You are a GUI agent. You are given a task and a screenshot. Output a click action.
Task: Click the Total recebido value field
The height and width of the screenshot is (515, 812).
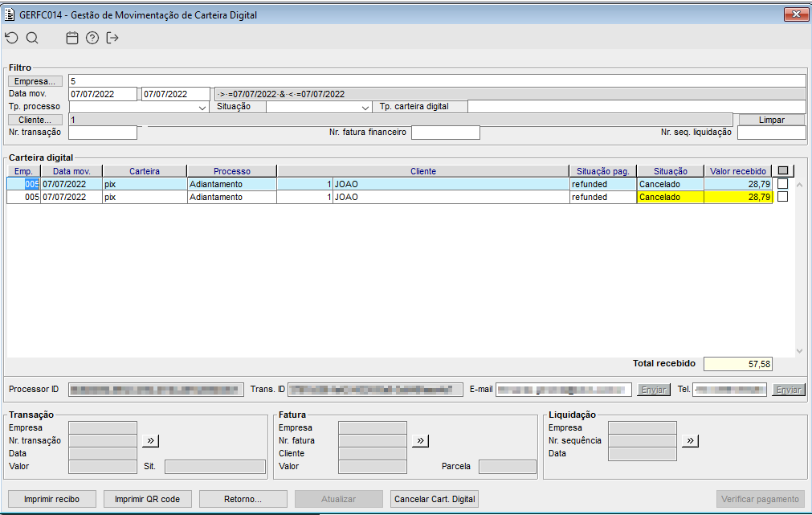tap(738, 364)
